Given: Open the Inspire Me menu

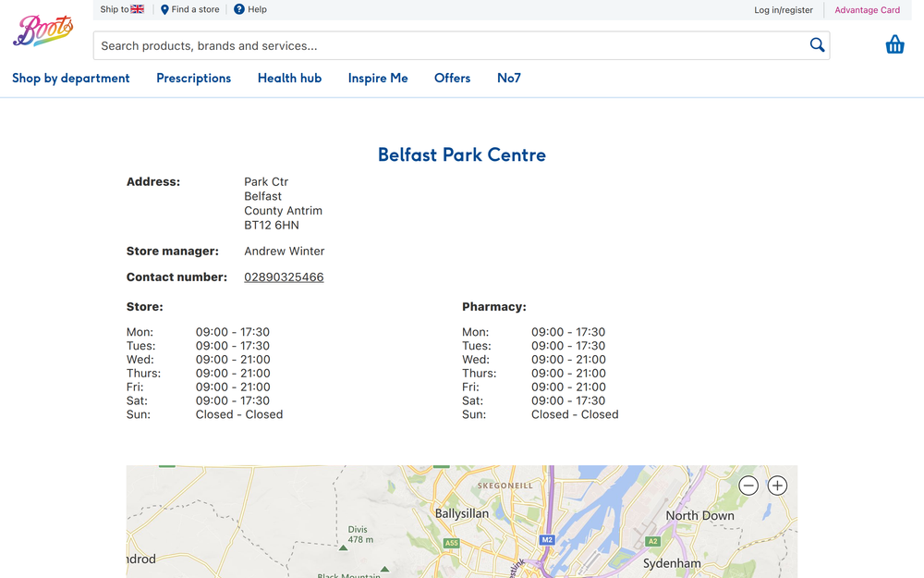Looking at the screenshot, I should click(378, 78).
